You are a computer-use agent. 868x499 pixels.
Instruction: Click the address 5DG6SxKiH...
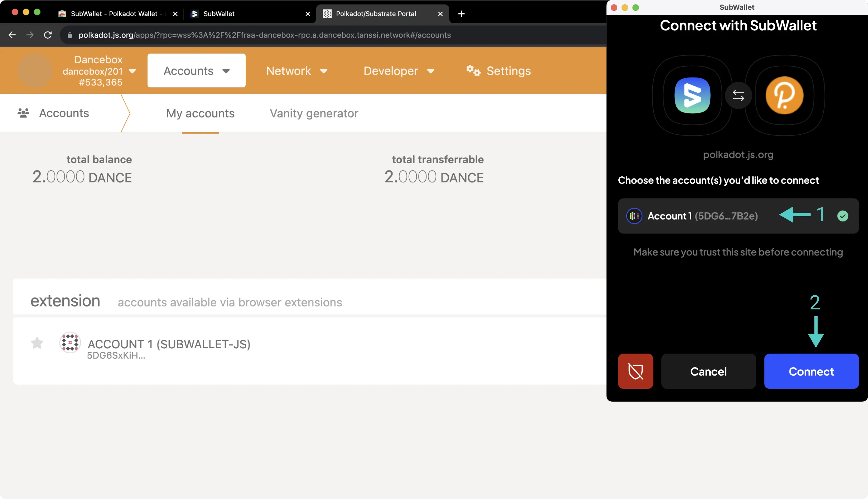tap(116, 355)
